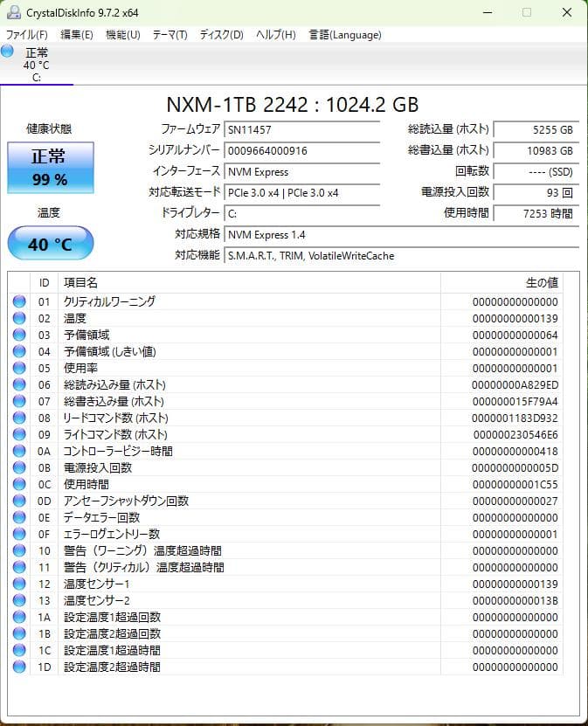Click status orb for row 07 総書き込み量
Viewport: 588px width, 726px height.
coord(19,401)
